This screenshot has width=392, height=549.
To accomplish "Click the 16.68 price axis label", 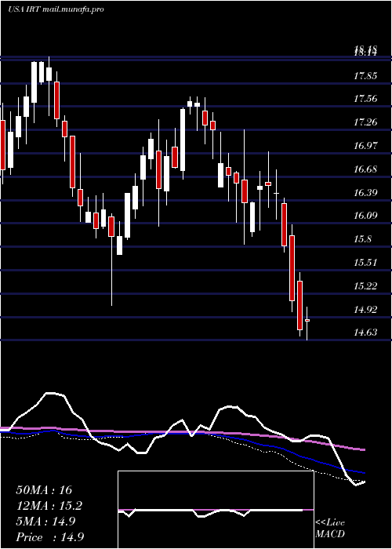I will [x=365, y=169].
